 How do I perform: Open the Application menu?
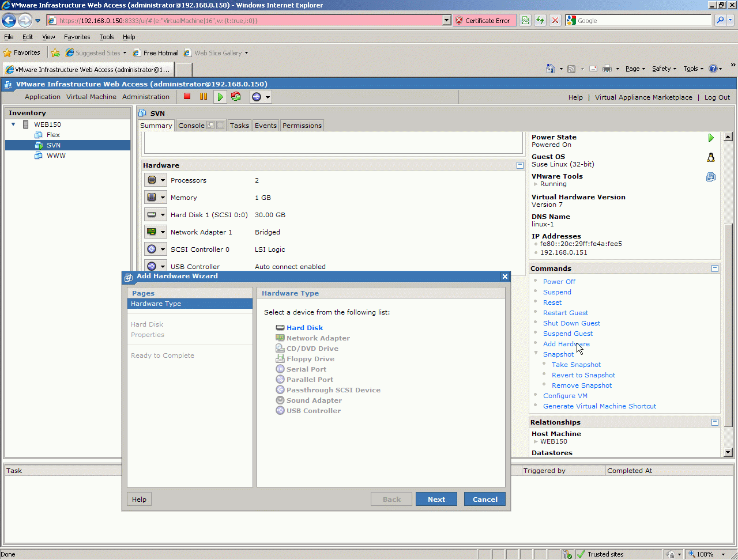(43, 97)
